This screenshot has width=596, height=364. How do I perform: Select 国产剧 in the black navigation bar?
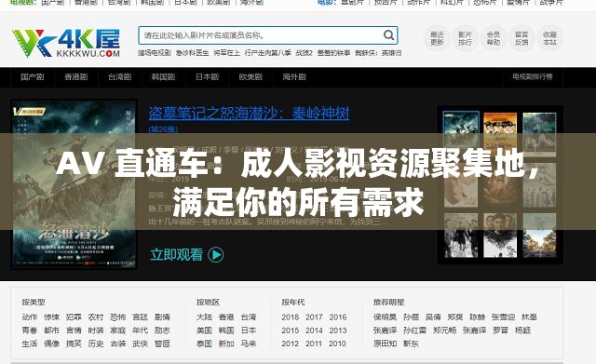33,77
